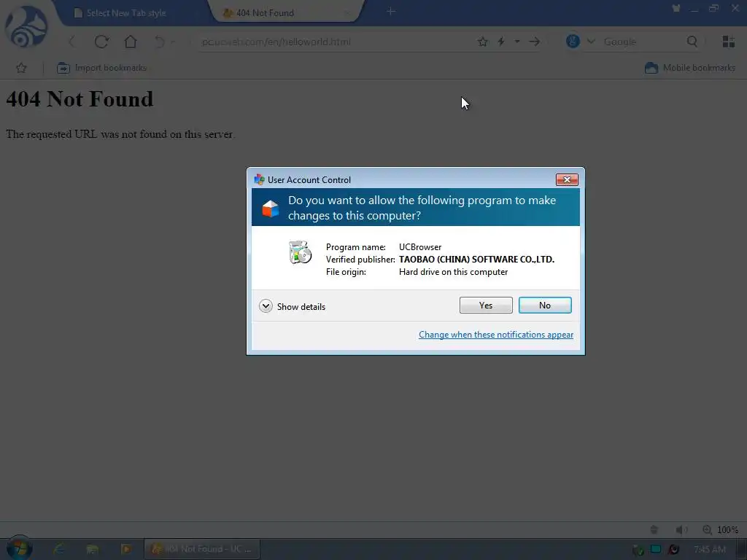The image size is (747, 560).
Task: Click the 7:45 AM system clock
Action: tap(710, 549)
